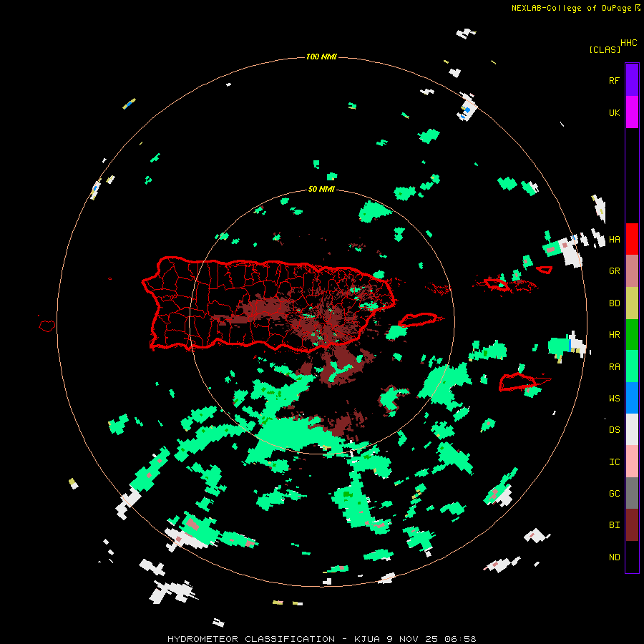
Task: Click the IC legend label
Action: tap(614, 462)
